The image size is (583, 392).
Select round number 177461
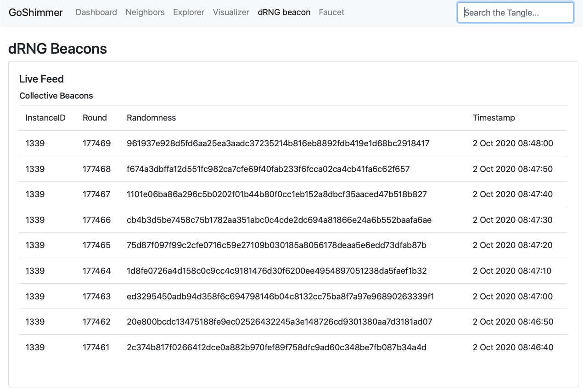(x=96, y=348)
